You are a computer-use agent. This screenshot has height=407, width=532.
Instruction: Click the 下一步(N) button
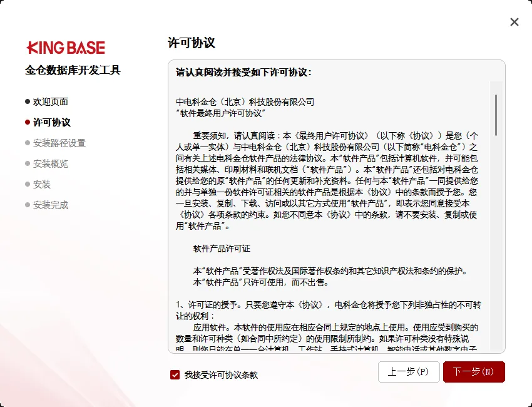pos(474,371)
